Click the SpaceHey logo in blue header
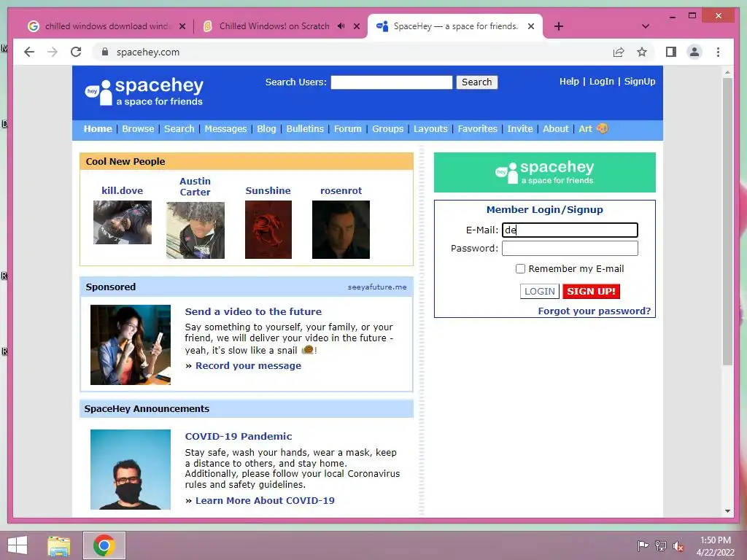 point(144,92)
